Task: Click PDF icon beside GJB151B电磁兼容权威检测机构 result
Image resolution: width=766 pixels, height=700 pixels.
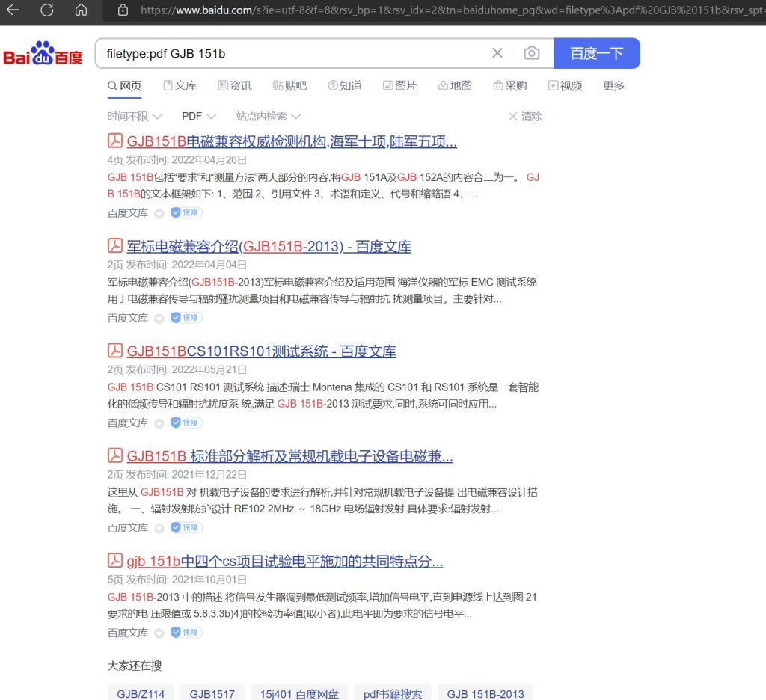Action: [x=114, y=141]
